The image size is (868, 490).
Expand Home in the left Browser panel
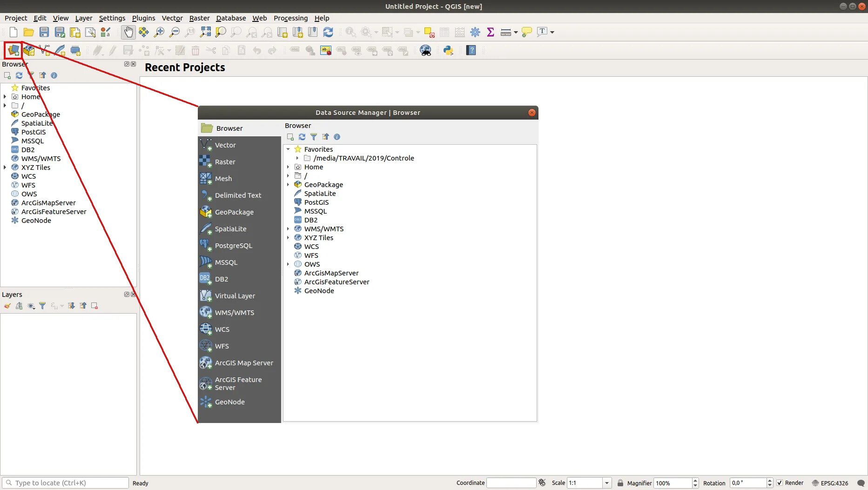(5, 97)
